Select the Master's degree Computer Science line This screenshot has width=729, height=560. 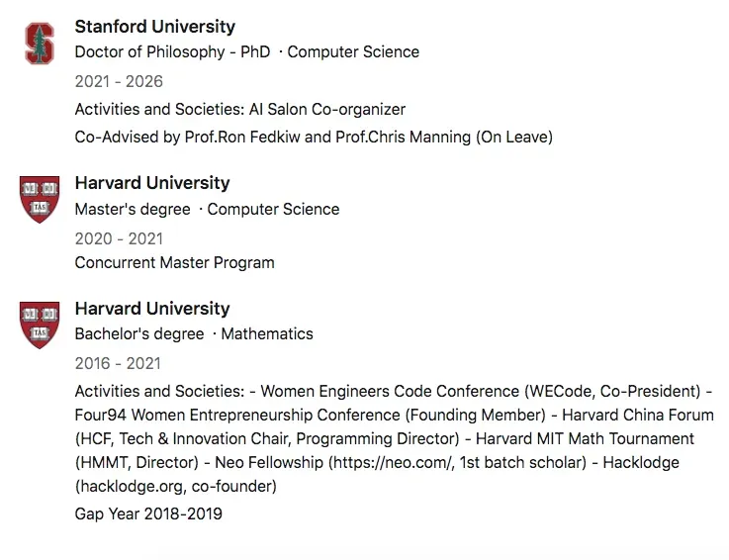click(207, 209)
